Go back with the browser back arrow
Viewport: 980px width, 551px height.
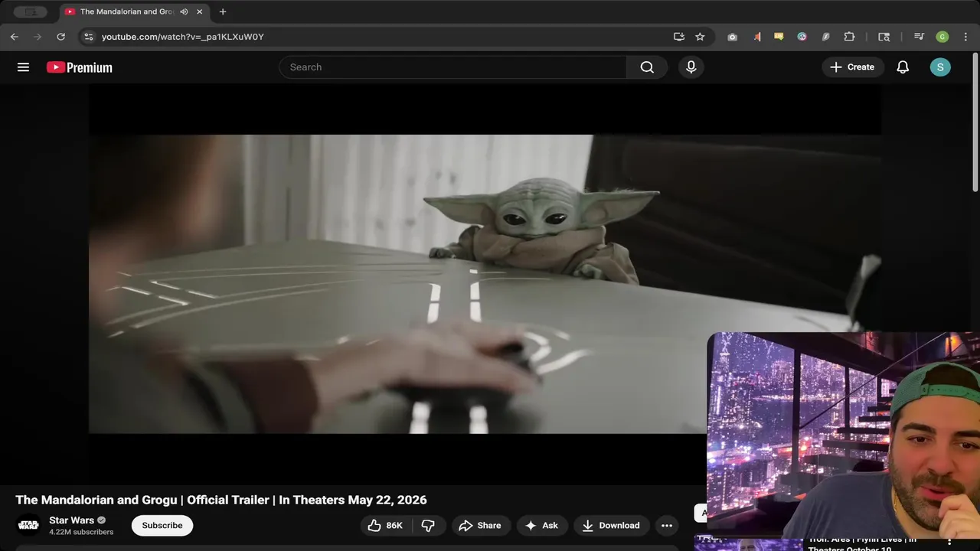pos(14,37)
